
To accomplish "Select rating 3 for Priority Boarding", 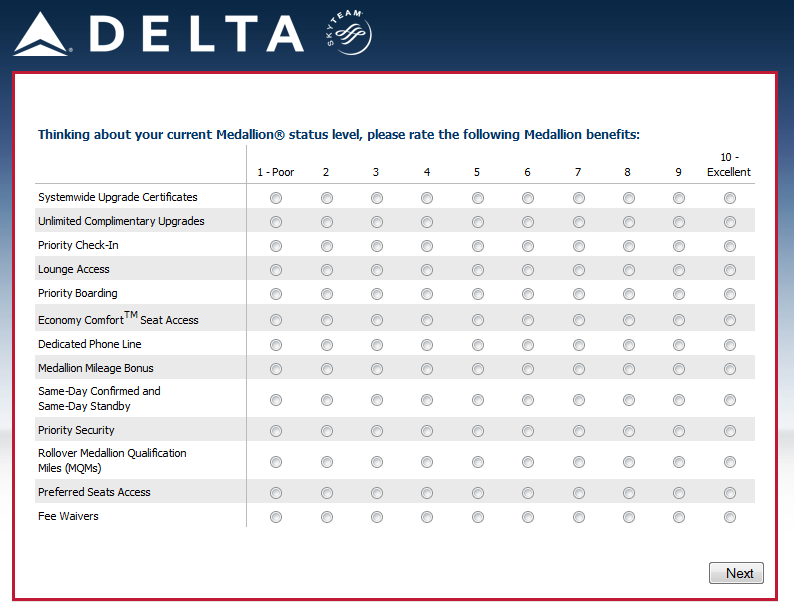I will pos(376,294).
